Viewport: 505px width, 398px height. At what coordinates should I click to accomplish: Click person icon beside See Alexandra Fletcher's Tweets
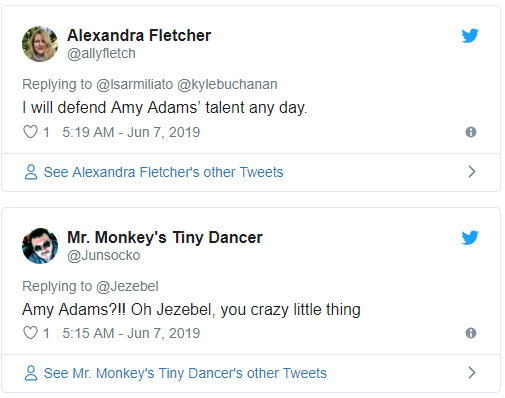coord(31,172)
